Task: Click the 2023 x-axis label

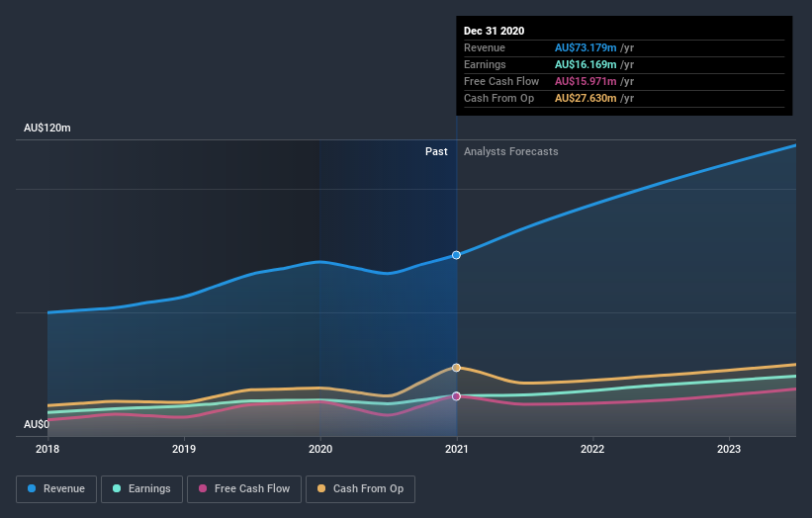Action: point(729,449)
